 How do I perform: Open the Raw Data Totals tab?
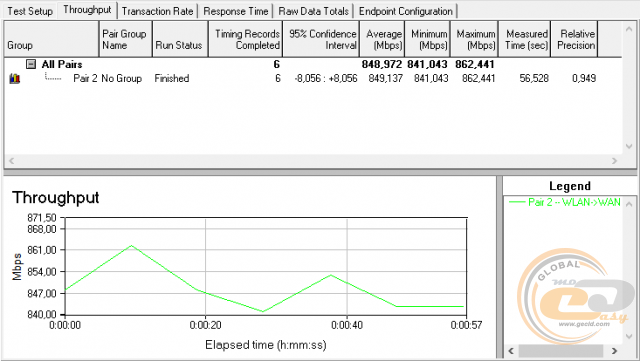pos(313,11)
